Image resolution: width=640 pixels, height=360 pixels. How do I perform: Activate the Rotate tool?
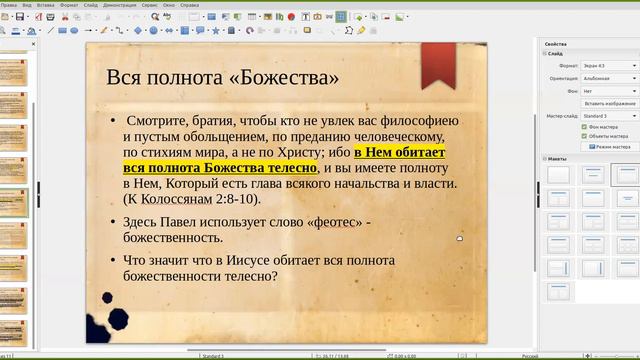pyautogui.click(x=250, y=31)
